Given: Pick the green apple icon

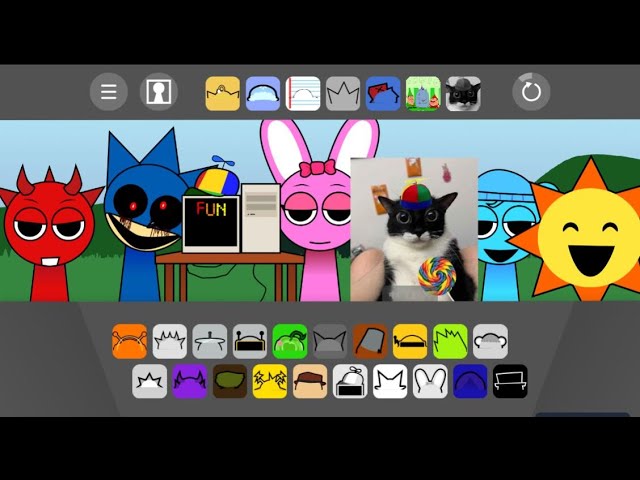Looking at the screenshot, I should pyautogui.click(x=290, y=342).
